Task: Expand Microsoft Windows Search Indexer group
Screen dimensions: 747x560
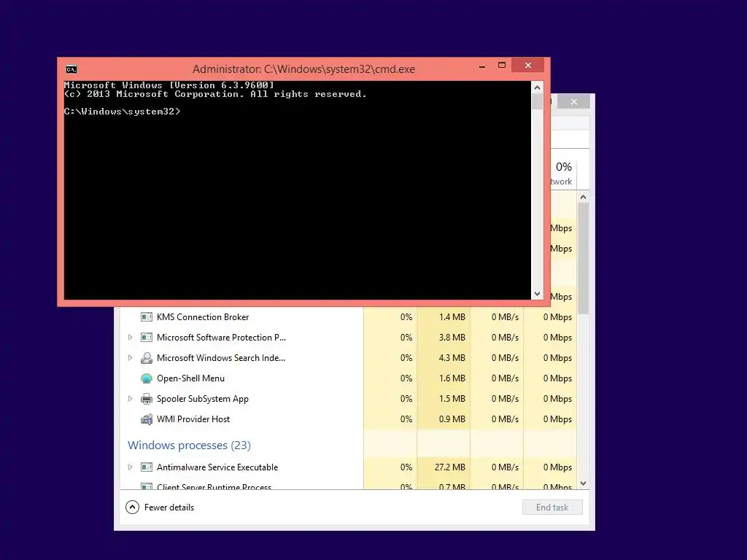Action: point(130,358)
